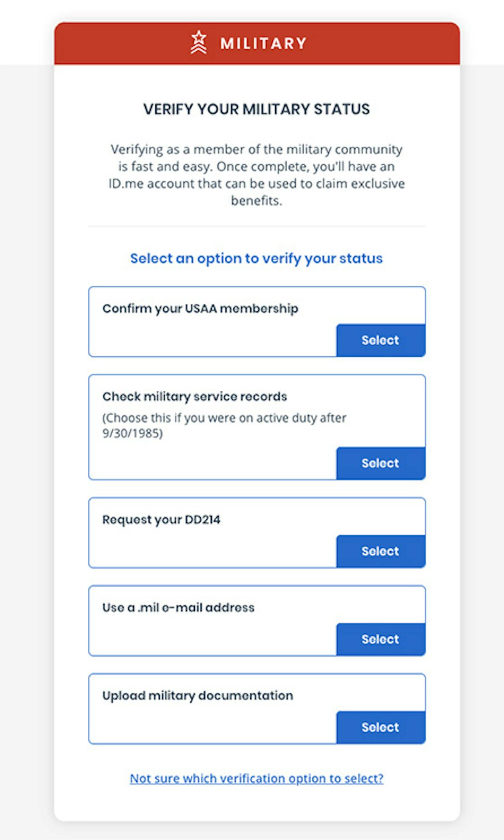
Task: Click 'Use a .mil e-mail address' label
Action: point(178,607)
